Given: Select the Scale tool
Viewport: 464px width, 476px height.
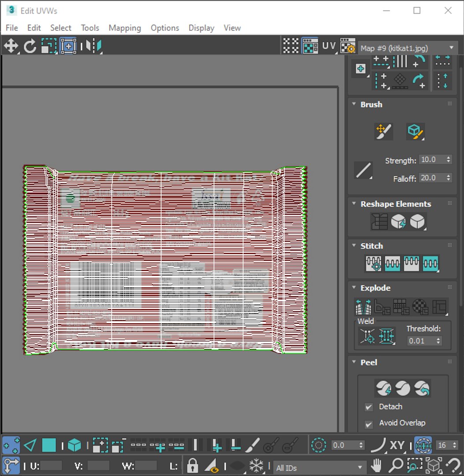Looking at the screenshot, I should click(49, 46).
